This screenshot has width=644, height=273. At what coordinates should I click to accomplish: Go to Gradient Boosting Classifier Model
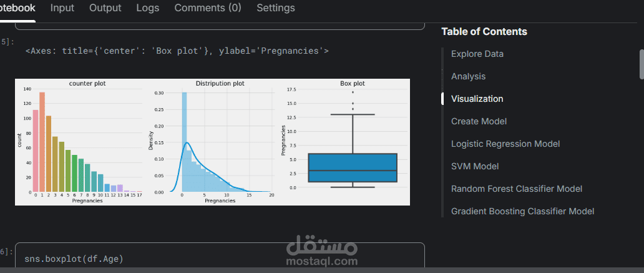(522, 211)
